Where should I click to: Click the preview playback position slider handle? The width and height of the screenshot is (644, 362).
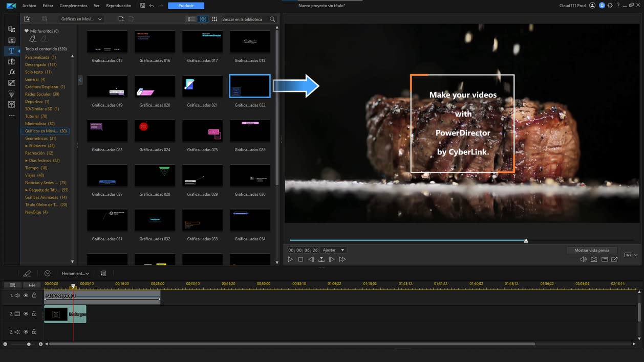click(526, 240)
